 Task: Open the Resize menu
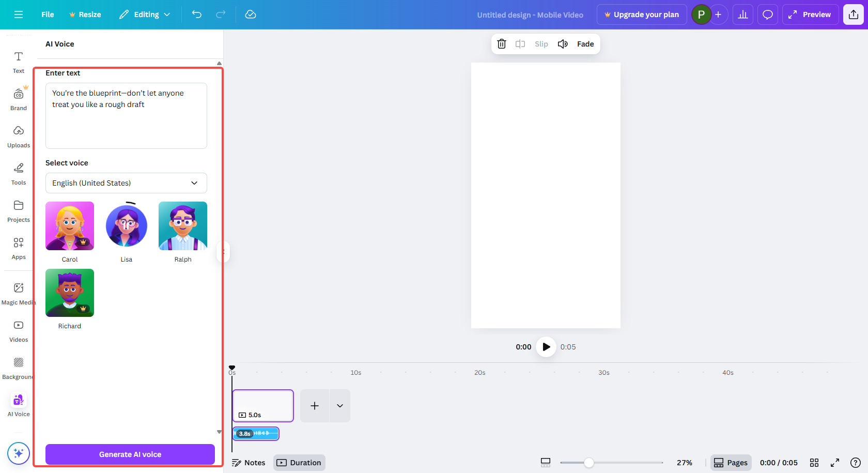coord(85,14)
